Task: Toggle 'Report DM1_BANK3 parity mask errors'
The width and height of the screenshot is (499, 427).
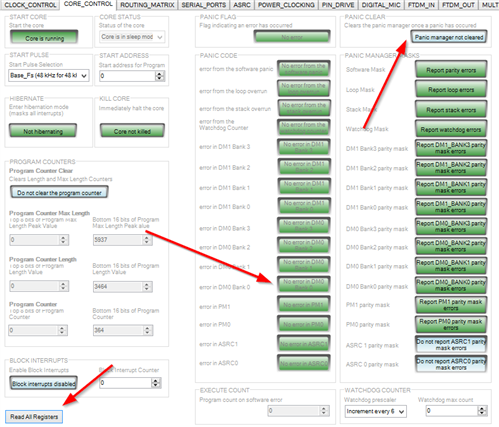Action: point(451,148)
